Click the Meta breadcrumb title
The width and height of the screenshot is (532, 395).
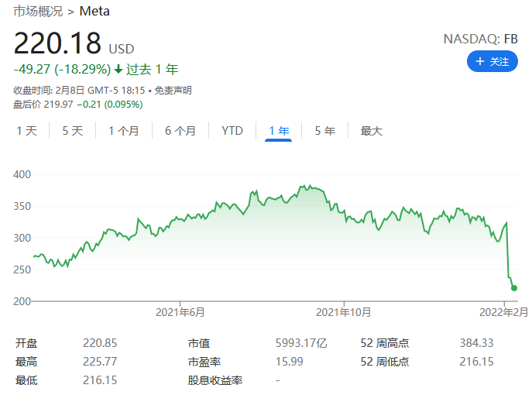[x=94, y=11]
